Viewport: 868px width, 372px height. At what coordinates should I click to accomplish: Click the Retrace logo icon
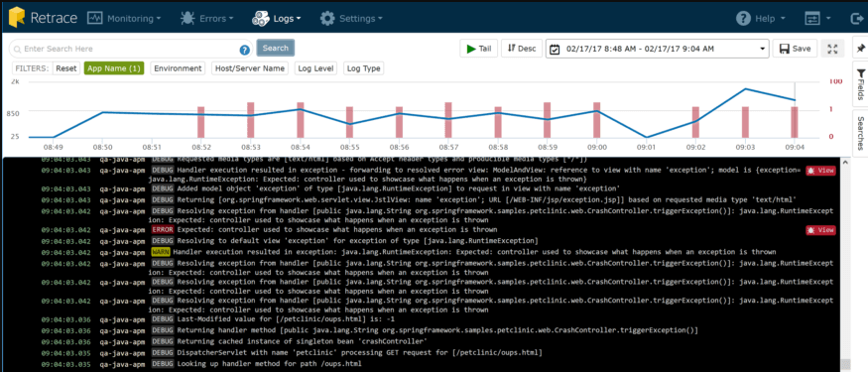tap(17, 18)
